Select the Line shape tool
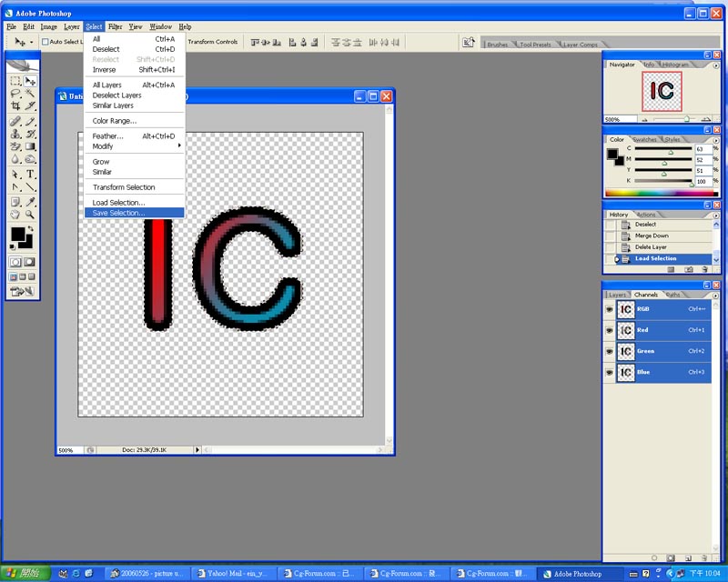Image resolution: width=728 pixels, height=582 pixels. coord(30,187)
